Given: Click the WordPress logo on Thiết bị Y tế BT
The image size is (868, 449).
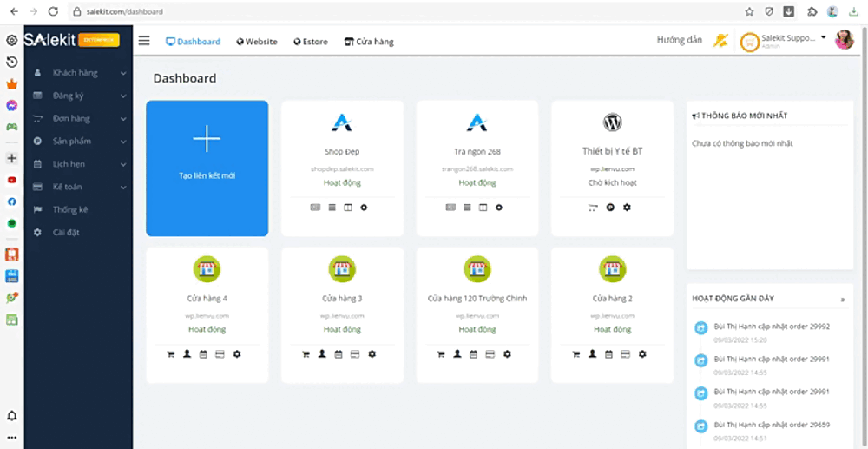Looking at the screenshot, I should 612,122.
